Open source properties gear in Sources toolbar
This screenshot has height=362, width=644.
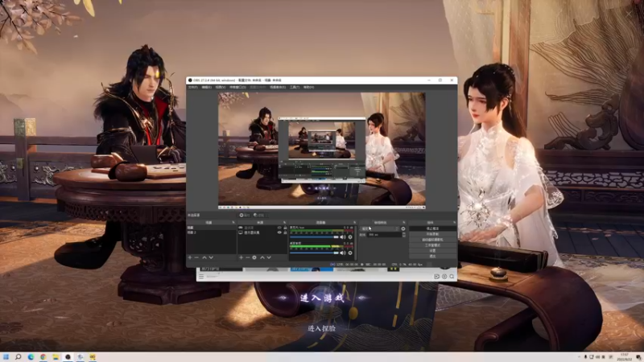(x=254, y=257)
